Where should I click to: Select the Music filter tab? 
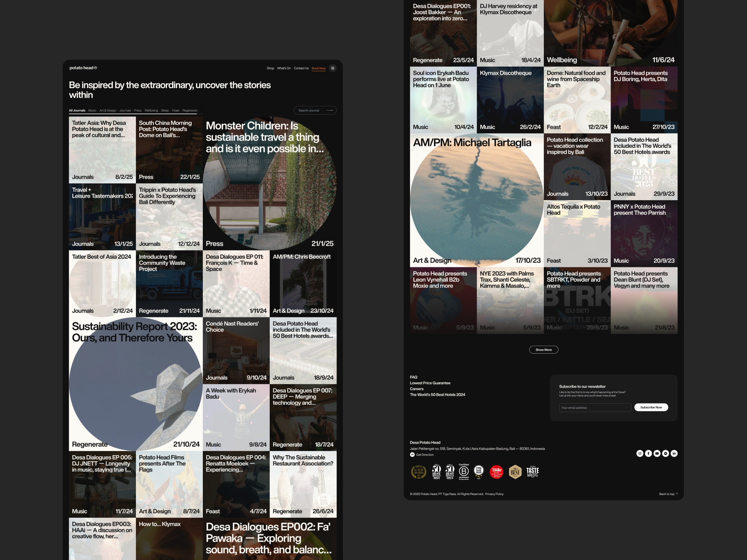coord(92,111)
